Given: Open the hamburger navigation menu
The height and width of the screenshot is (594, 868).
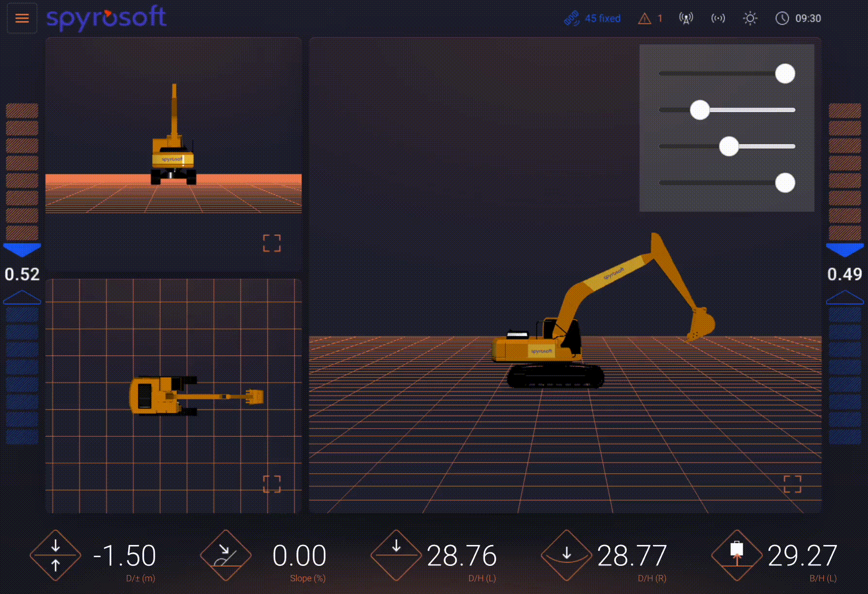Looking at the screenshot, I should click(21, 18).
